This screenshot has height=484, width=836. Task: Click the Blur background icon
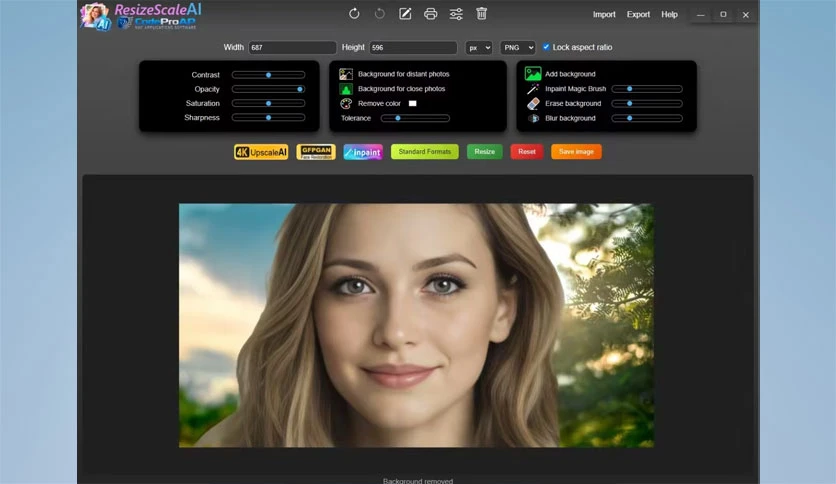[x=533, y=118]
